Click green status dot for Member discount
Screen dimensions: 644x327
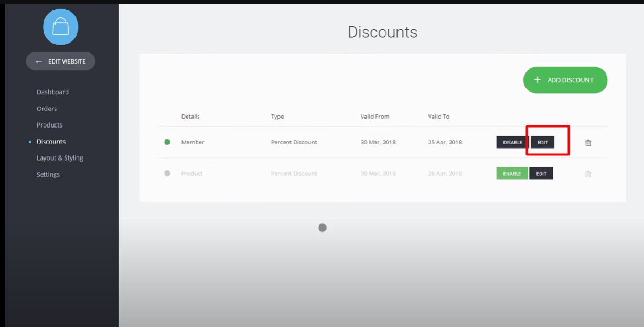[x=167, y=142]
